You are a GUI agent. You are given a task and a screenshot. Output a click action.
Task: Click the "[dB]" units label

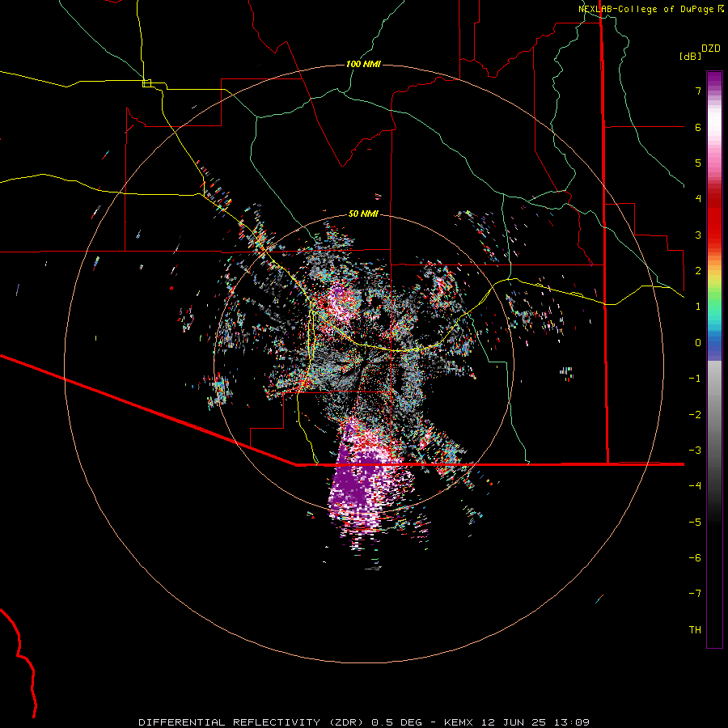691,56
